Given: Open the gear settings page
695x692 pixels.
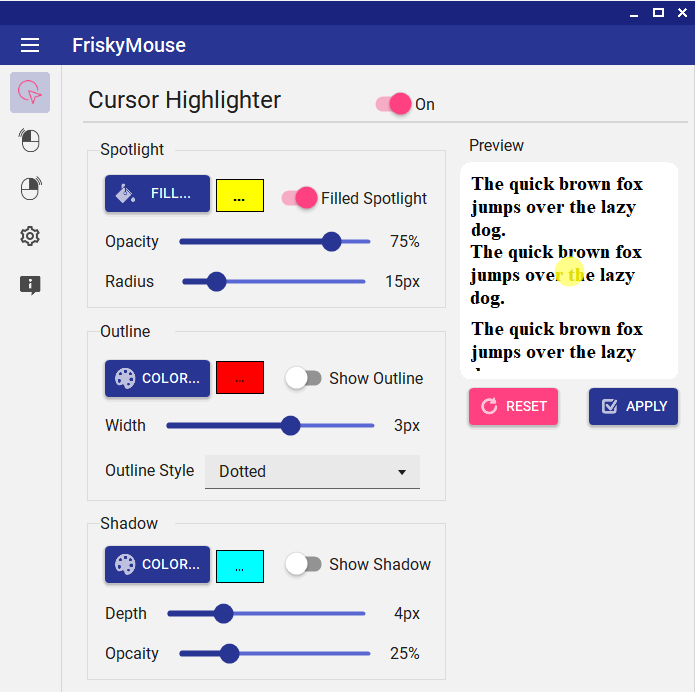Looking at the screenshot, I should pyautogui.click(x=30, y=237).
